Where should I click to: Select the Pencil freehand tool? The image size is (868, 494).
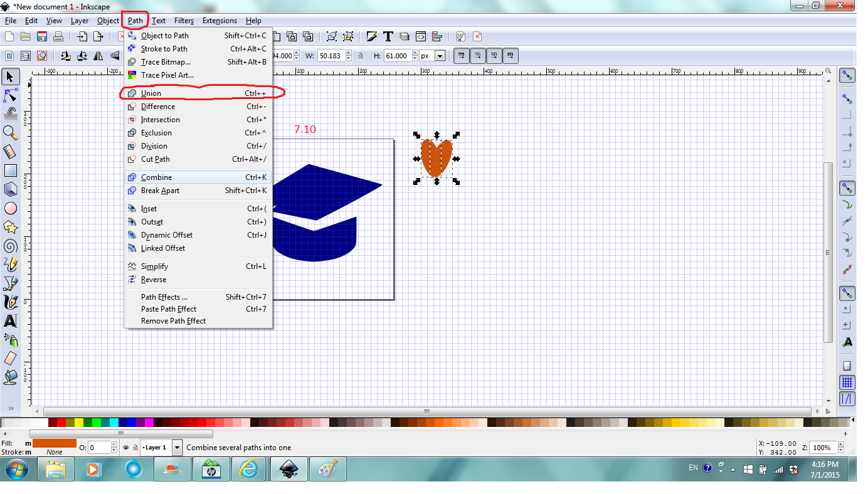point(11,265)
